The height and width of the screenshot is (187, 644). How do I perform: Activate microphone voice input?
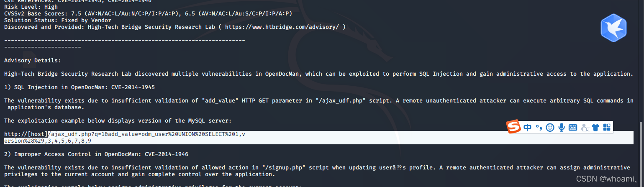pos(562,127)
